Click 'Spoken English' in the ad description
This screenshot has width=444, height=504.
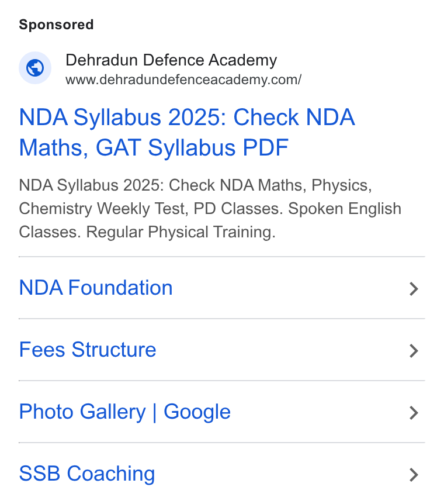(345, 209)
